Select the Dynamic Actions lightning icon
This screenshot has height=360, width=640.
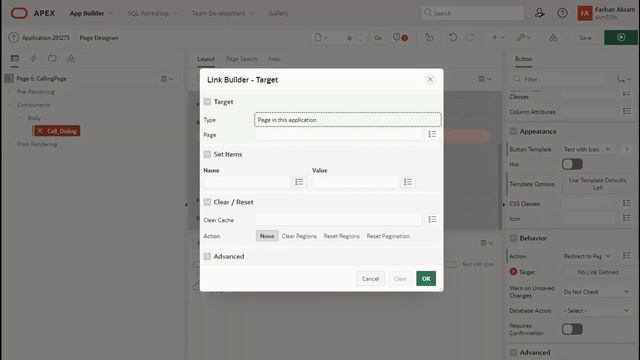coord(33,58)
